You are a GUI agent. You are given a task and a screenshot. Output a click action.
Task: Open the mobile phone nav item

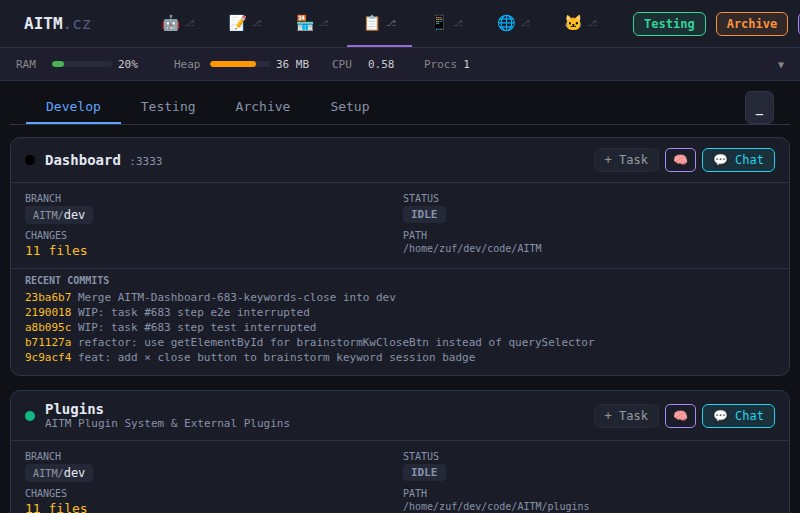tap(439, 23)
